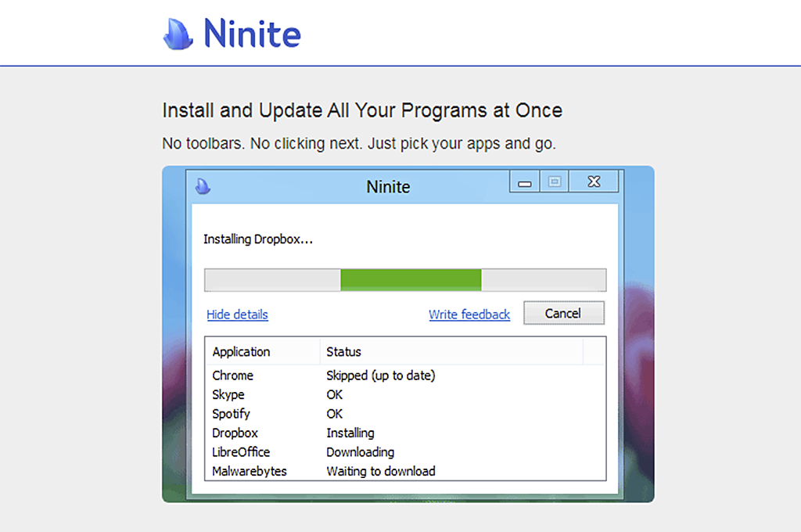Select the Malwarebytes row in list
This screenshot has width=801, height=532.
(250, 471)
